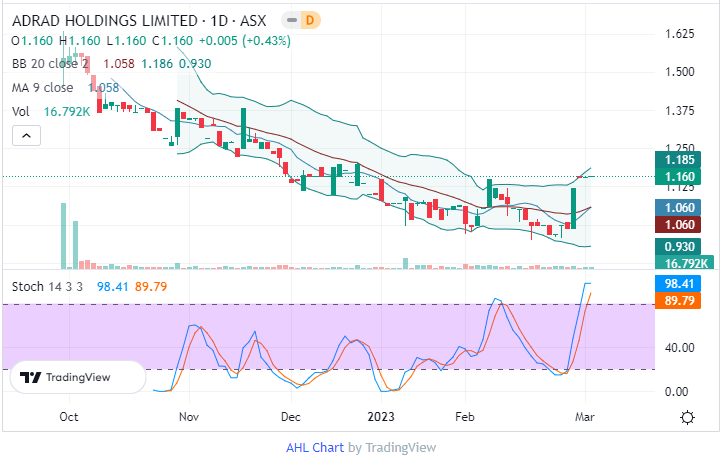Click the 1.160 current price label
724x462 pixels.
[681, 176]
